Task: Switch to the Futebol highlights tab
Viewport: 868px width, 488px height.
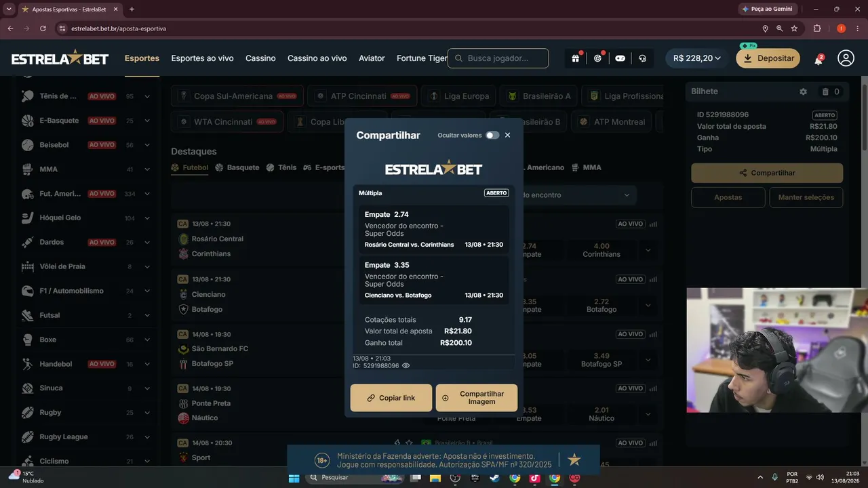Action: pyautogui.click(x=190, y=167)
